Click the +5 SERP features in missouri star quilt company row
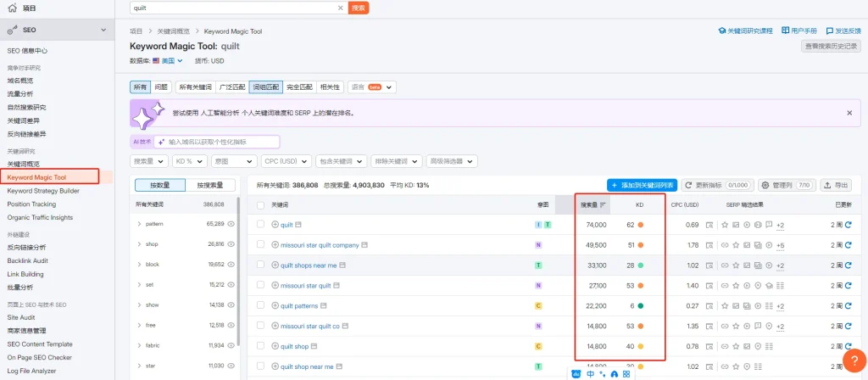868x380 pixels. [780, 245]
